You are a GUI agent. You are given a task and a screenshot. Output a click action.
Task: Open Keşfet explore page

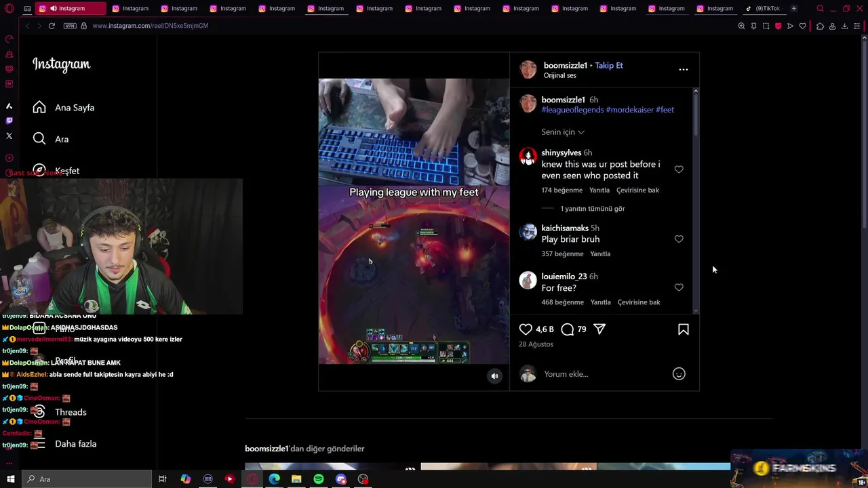tap(57, 171)
